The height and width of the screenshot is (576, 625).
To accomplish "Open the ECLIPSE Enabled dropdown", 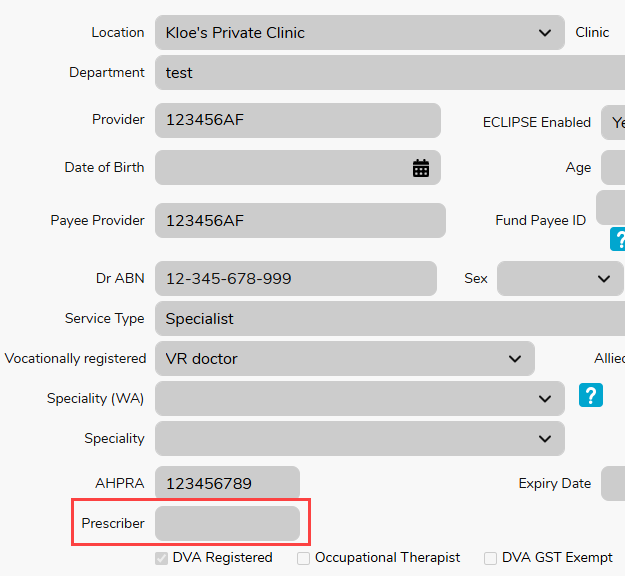I will [x=612, y=123].
